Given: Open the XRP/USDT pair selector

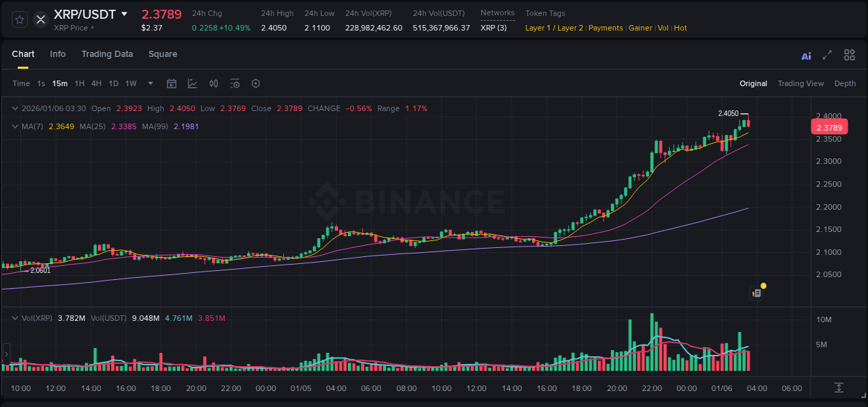Looking at the screenshot, I should point(90,13).
